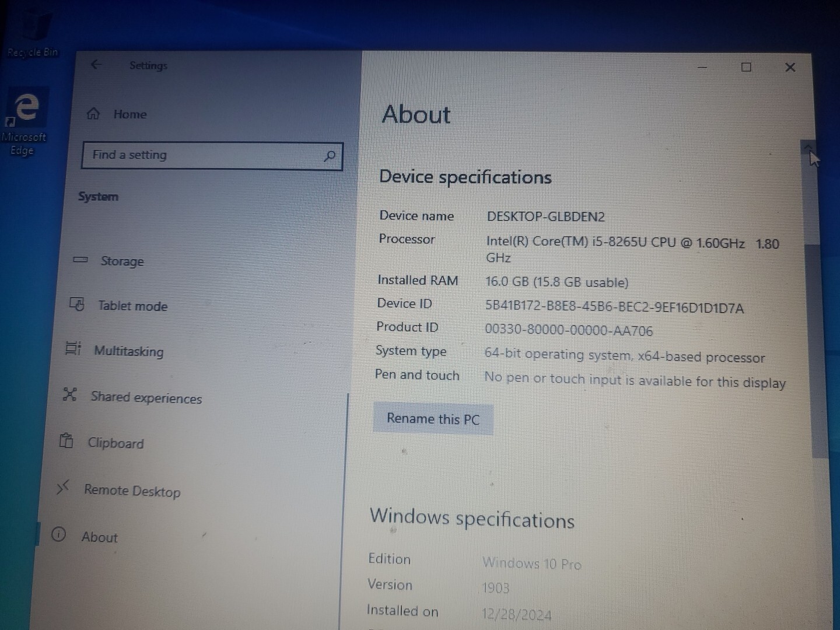Open Tablet mode settings
This screenshot has height=630, width=840.
132,306
